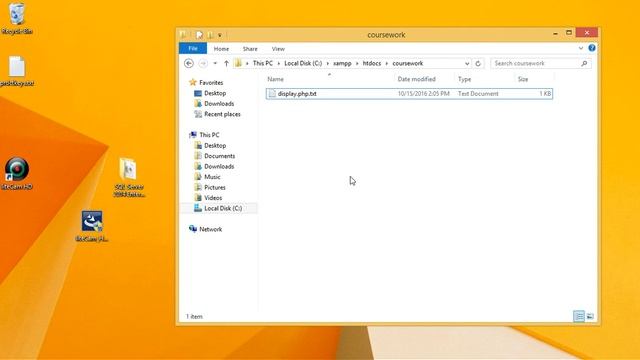Open Desktop under This PC
The image size is (640, 360).
pos(215,145)
